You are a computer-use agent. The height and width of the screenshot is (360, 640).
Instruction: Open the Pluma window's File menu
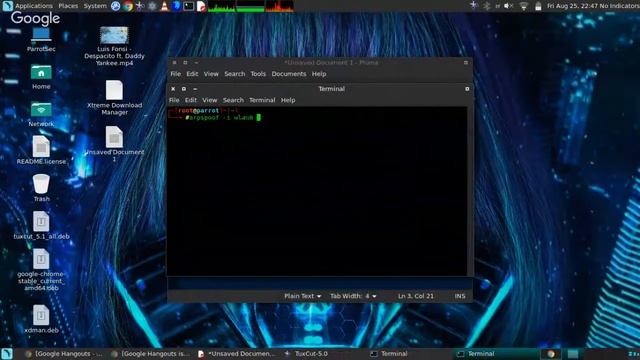click(x=176, y=74)
